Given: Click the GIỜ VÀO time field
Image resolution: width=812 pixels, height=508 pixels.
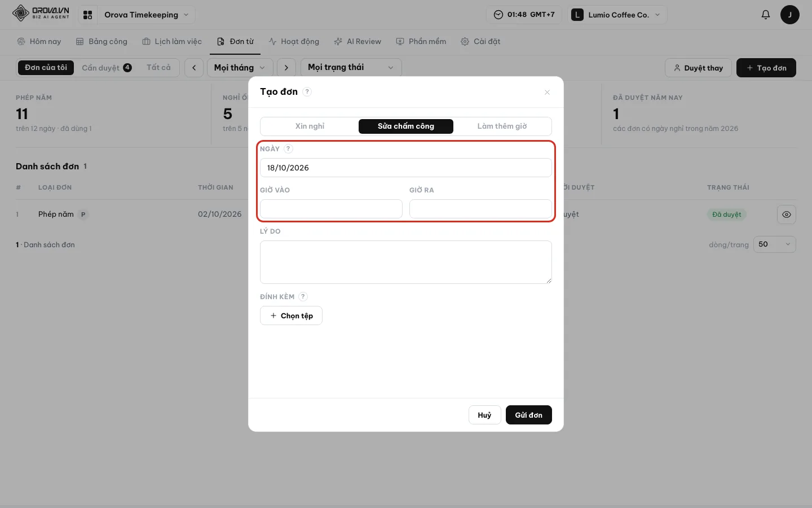Looking at the screenshot, I should tap(331, 209).
